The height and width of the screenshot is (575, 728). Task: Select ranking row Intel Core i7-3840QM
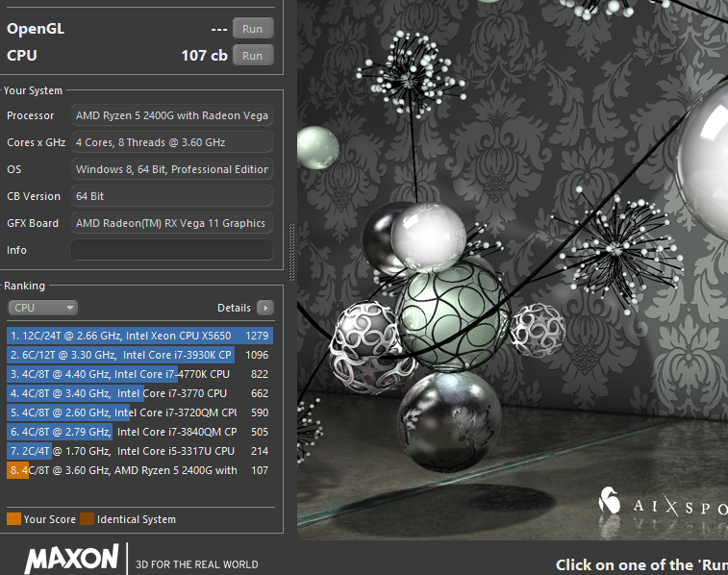tap(139, 432)
